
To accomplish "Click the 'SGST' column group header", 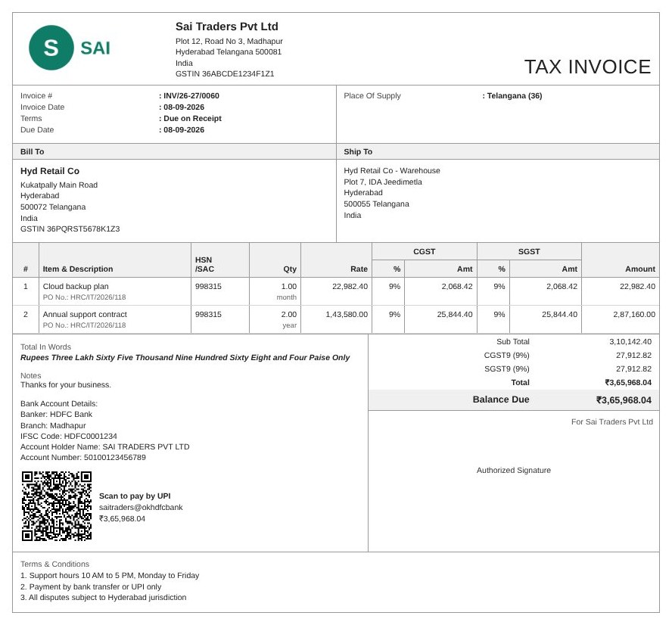I will (529, 251).
